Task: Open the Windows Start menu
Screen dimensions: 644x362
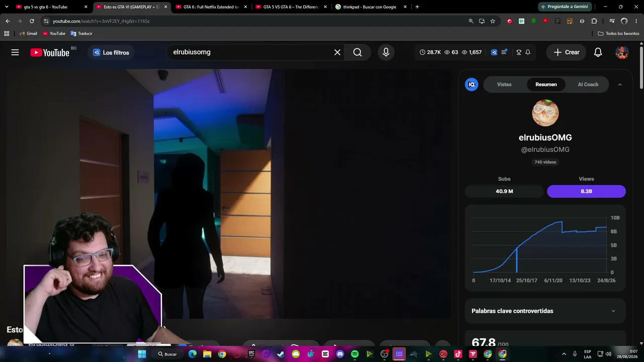Action: [x=142, y=354]
